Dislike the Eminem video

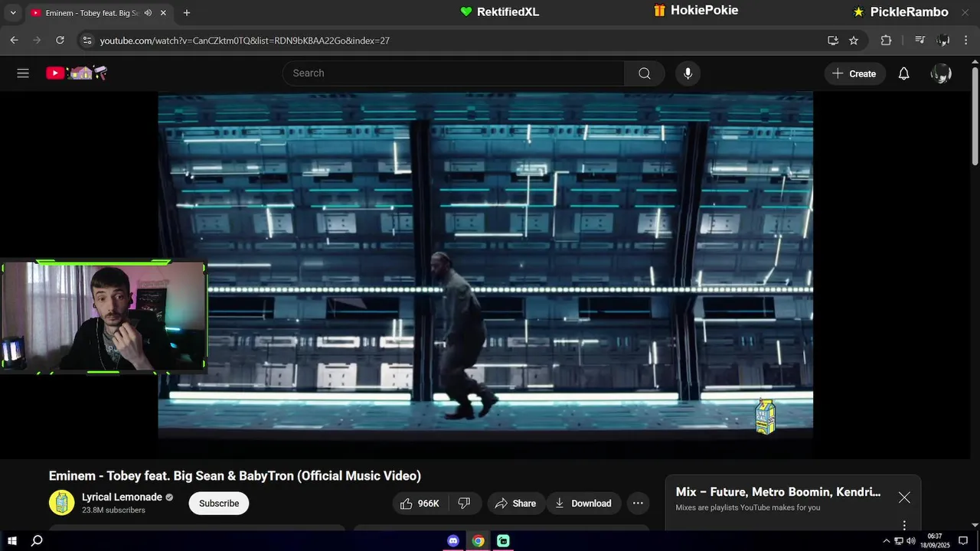pyautogui.click(x=464, y=503)
